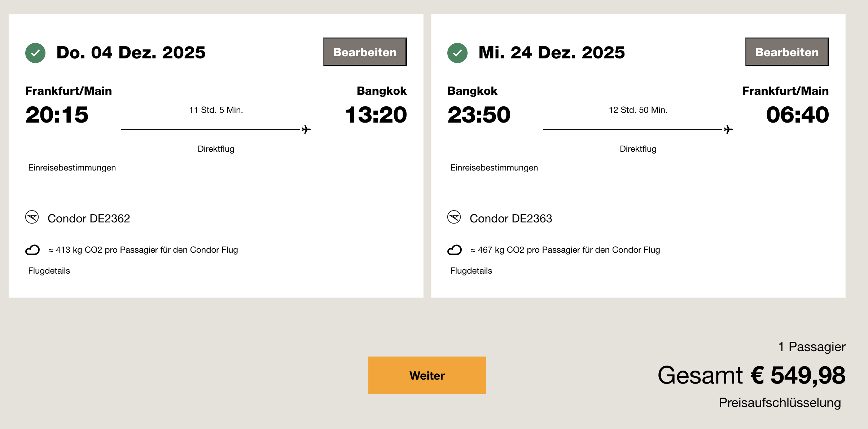This screenshot has height=429, width=868.
Task: Edit the outbound flight with Bearbeiten
Action: tap(365, 52)
